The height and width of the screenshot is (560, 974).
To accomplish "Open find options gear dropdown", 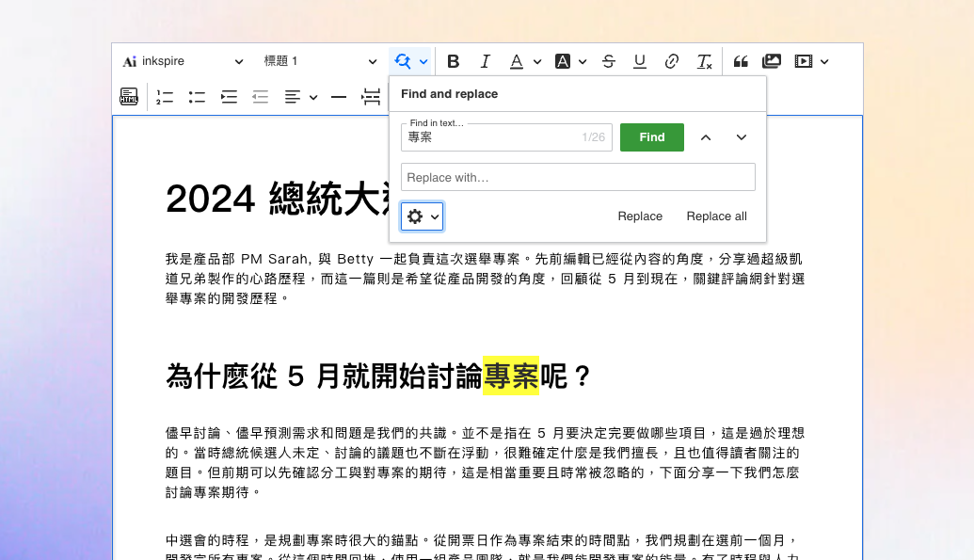I will pos(422,216).
